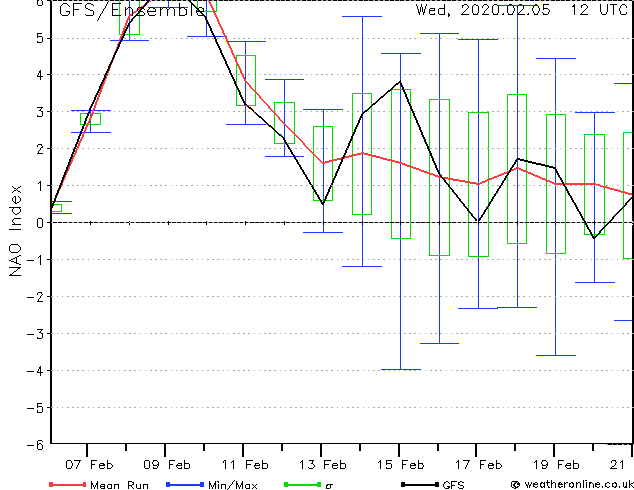The image size is (634, 490).
Task: Click the GFS line peak at 15 Feb
Action: 400,82
